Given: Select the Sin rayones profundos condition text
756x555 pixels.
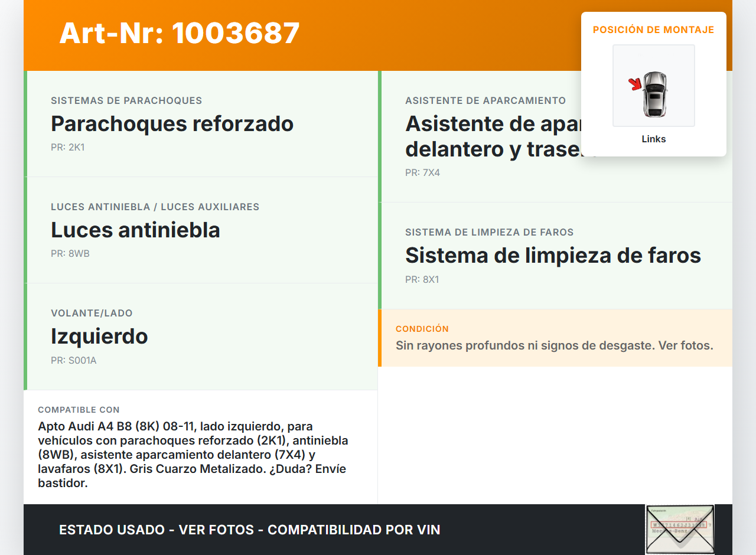Looking at the screenshot, I should click(x=555, y=345).
